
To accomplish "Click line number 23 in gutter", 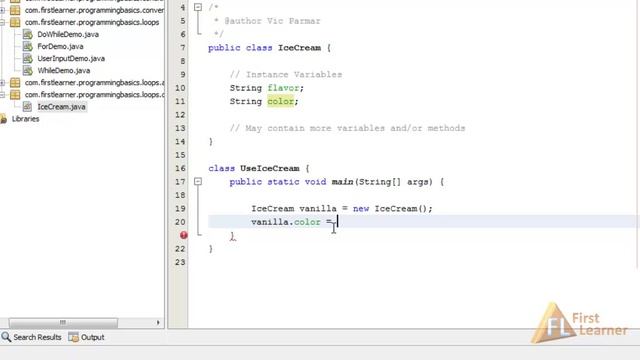I will click(x=180, y=262).
